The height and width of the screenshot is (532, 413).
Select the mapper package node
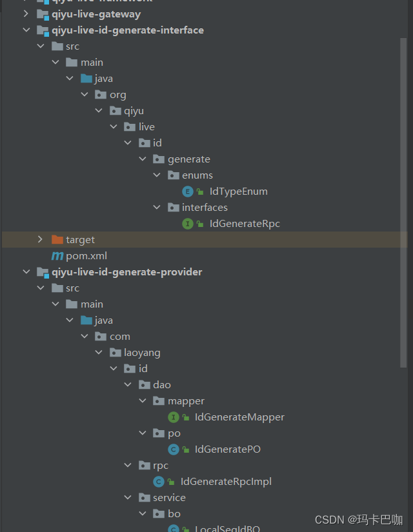pyautogui.click(x=190, y=400)
